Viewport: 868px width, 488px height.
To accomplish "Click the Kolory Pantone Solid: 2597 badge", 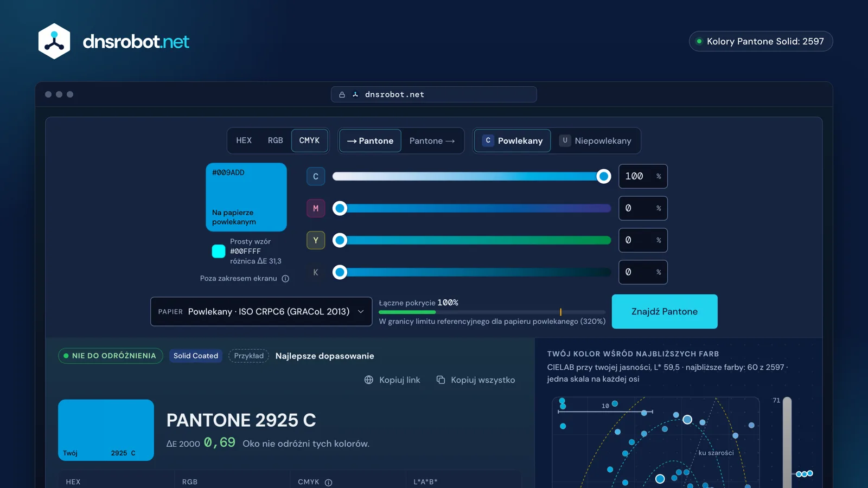I will pos(761,41).
